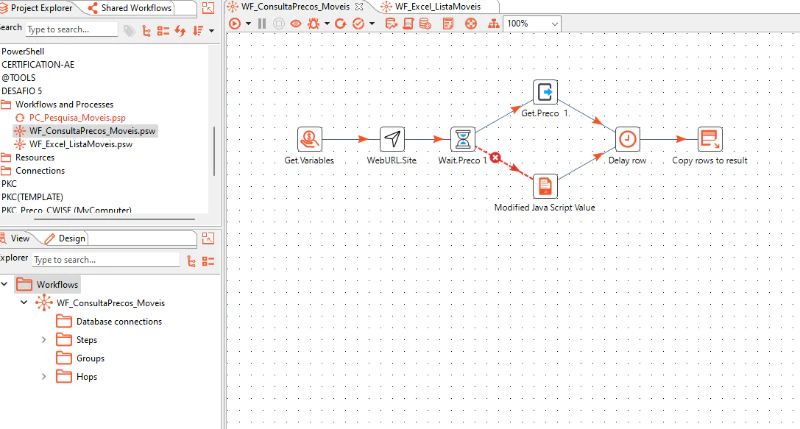Click the Project Explorer search field
Screen dimensions: 800x429
pos(71,30)
